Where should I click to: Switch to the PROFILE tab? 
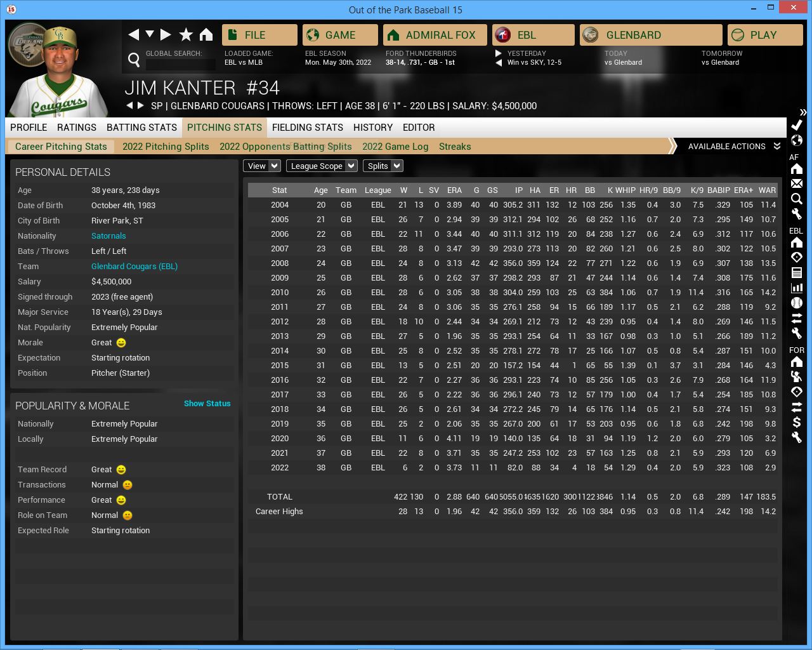pyautogui.click(x=29, y=127)
